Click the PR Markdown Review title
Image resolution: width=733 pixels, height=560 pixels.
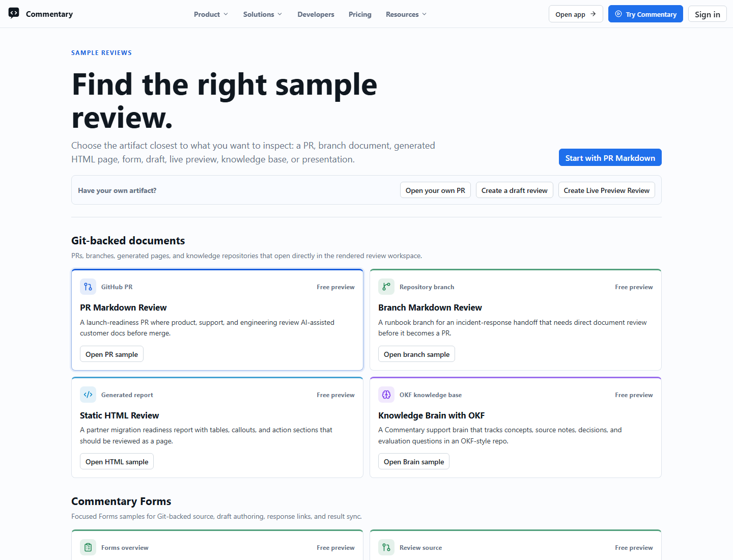pyautogui.click(x=123, y=307)
